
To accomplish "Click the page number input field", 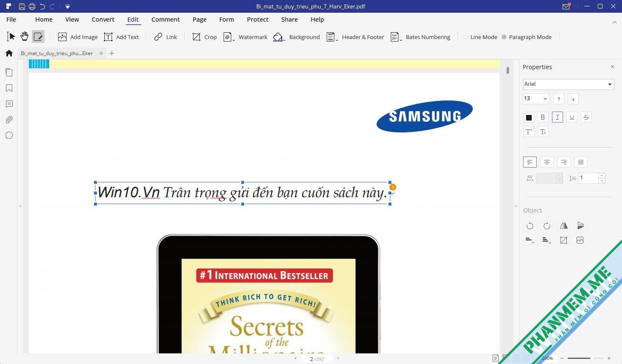I will (317, 359).
